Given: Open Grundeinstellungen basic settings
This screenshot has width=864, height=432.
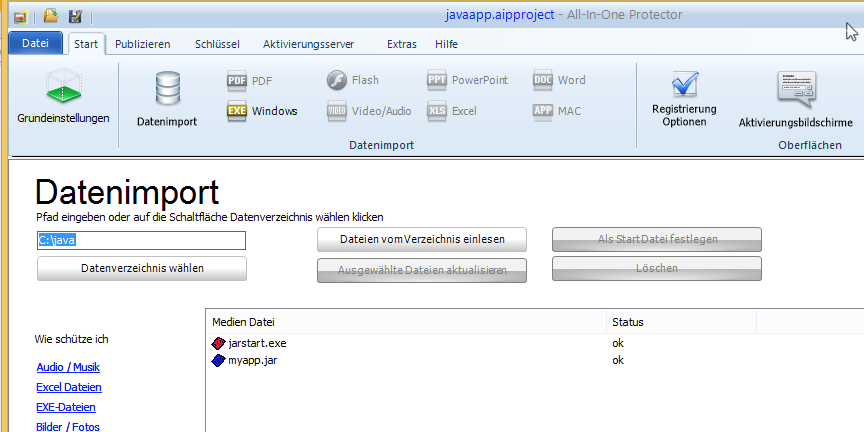Looking at the screenshot, I should click(x=63, y=98).
